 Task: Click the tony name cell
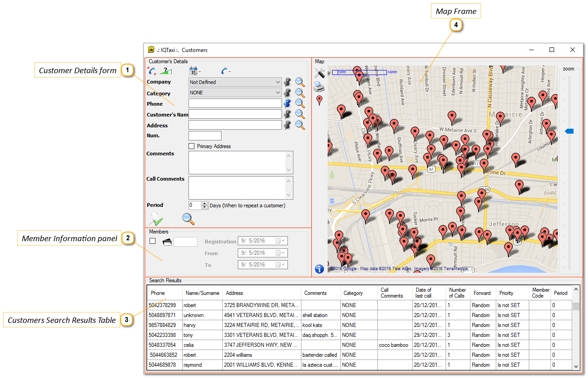202,335
